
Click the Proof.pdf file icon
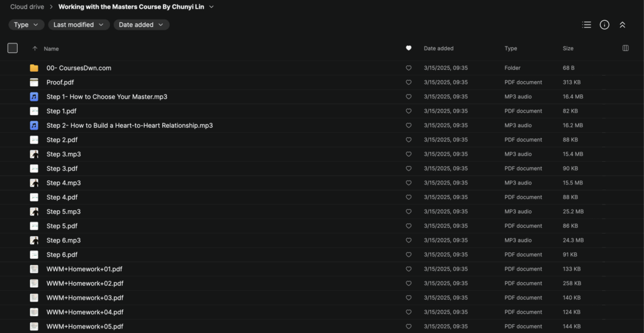(x=34, y=82)
